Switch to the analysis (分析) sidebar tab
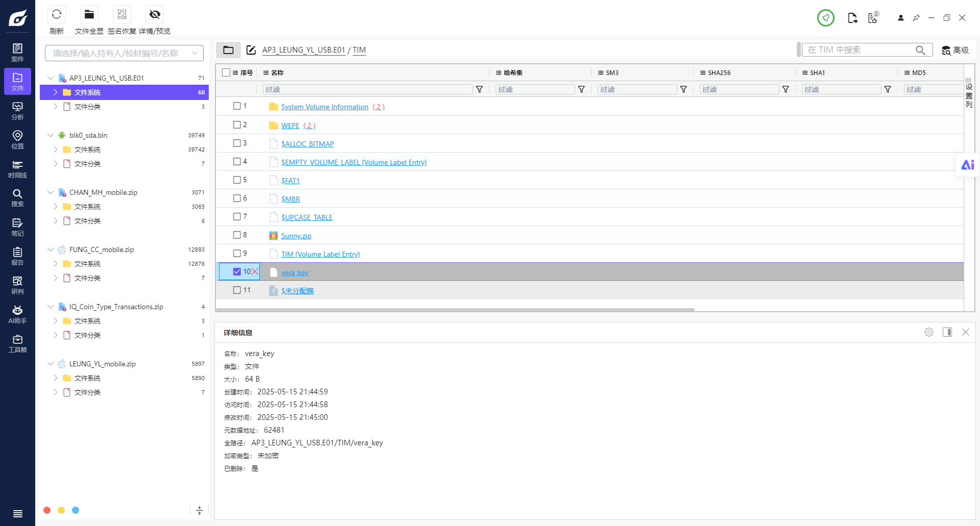 [x=17, y=111]
